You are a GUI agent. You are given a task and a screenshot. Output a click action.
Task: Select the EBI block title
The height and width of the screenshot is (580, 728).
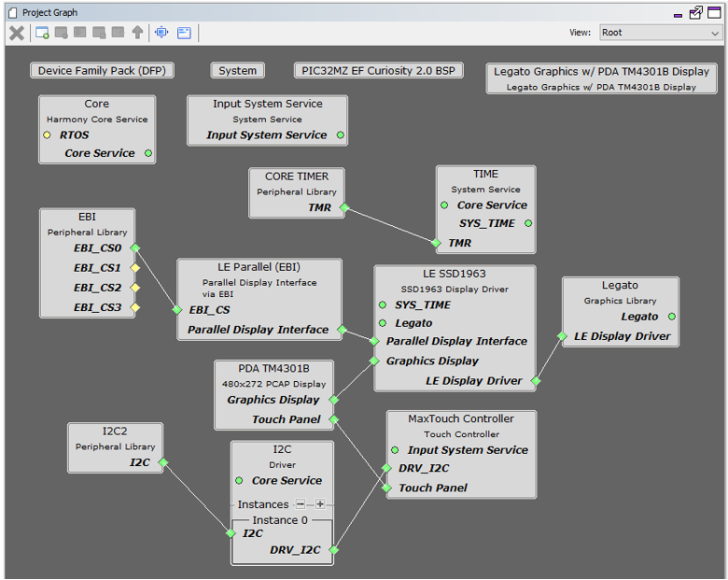88,217
